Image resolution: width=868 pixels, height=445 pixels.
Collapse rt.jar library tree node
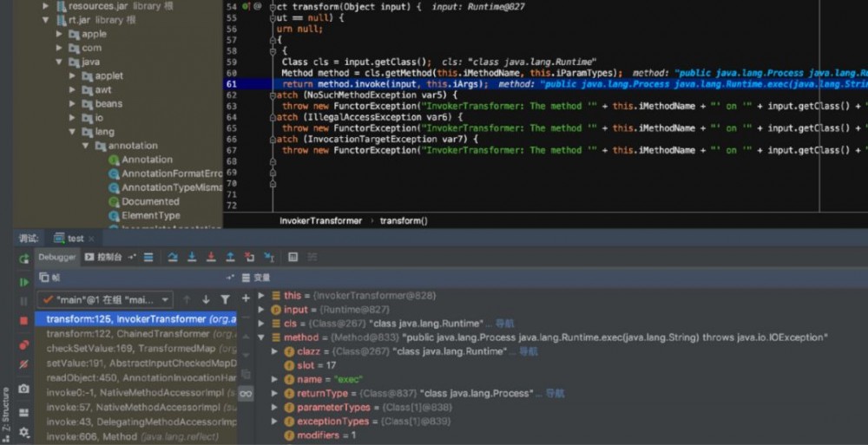click(46, 20)
